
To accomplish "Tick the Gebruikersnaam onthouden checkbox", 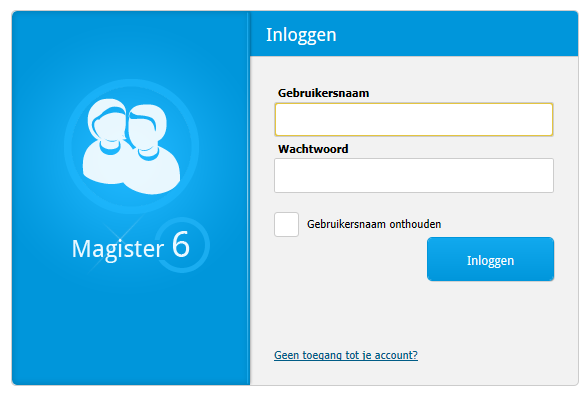I will pos(287,225).
